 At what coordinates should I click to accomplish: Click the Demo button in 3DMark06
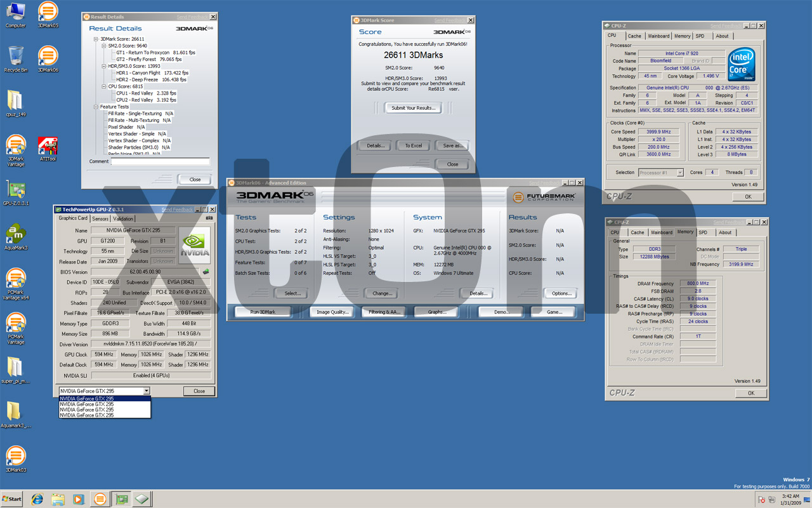coord(501,312)
